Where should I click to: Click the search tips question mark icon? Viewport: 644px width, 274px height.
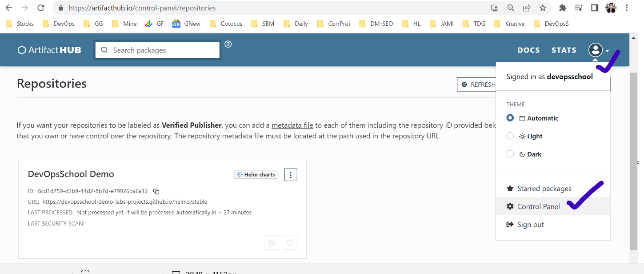(x=228, y=44)
